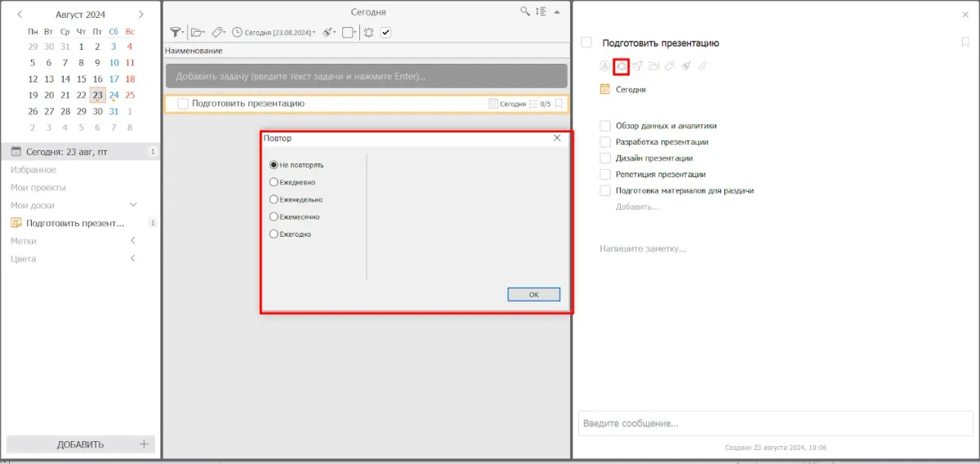Click the repeat icon in task details

pos(621,66)
